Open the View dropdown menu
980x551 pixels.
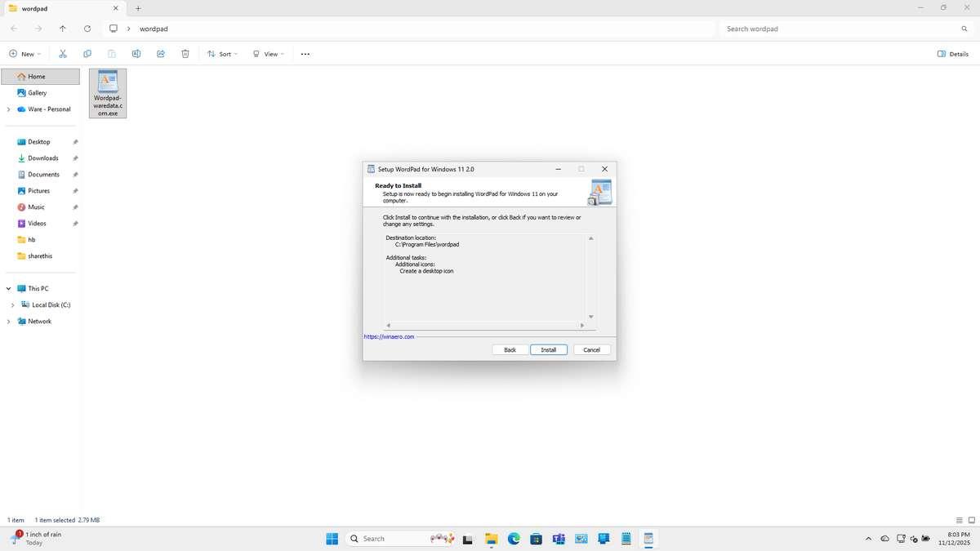(x=270, y=53)
